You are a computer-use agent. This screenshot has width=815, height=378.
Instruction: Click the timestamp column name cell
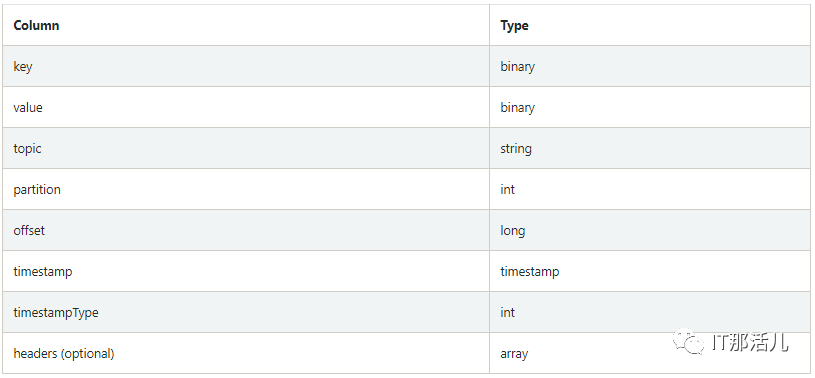(246, 271)
